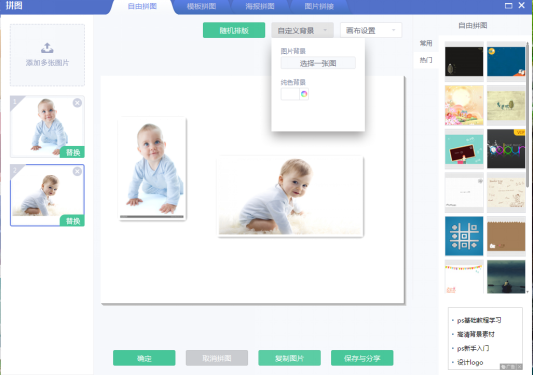This screenshot has width=533, height=375.
Task: Open the rainbow color picker icon
Action: pos(304,94)
